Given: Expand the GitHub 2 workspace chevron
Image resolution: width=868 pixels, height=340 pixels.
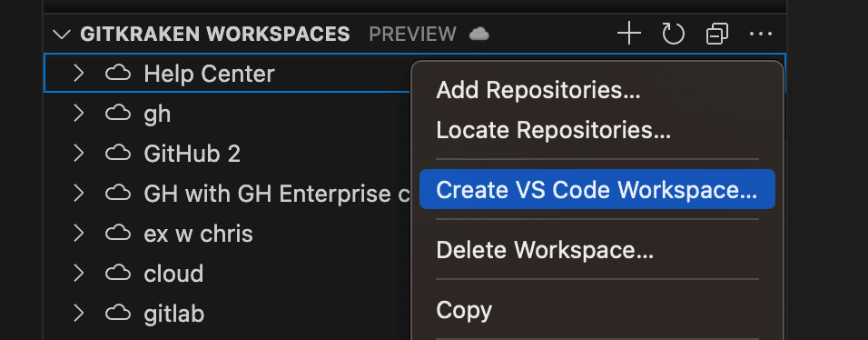Looking at the screenshot, I should (x=79, y=154).
